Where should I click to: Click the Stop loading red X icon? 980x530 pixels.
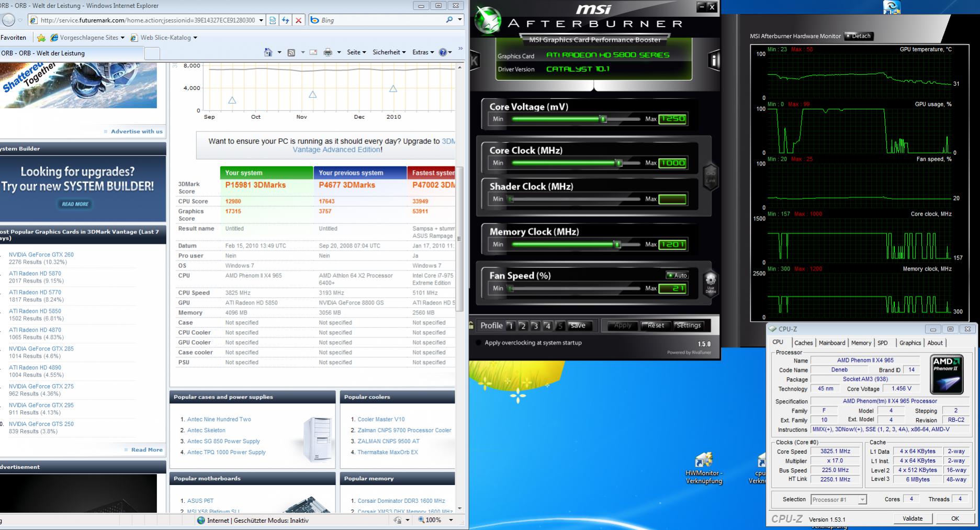coord(298,20)
